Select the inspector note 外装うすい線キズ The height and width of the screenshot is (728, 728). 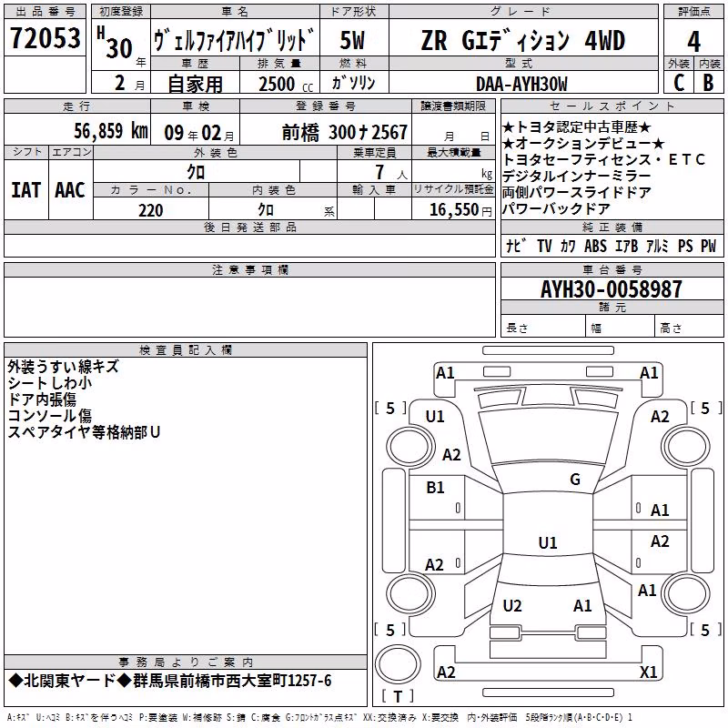pyautogui.click(x=63, y=367)
